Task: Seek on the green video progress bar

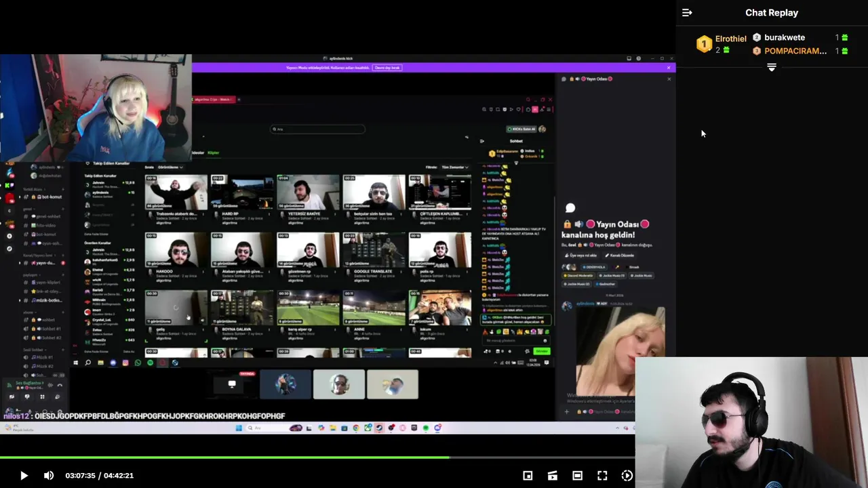Action: click(x=317, y=457)
